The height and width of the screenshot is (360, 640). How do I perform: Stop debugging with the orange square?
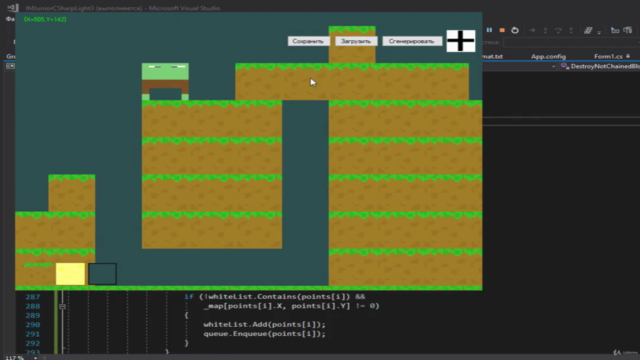tap(502, 30)
